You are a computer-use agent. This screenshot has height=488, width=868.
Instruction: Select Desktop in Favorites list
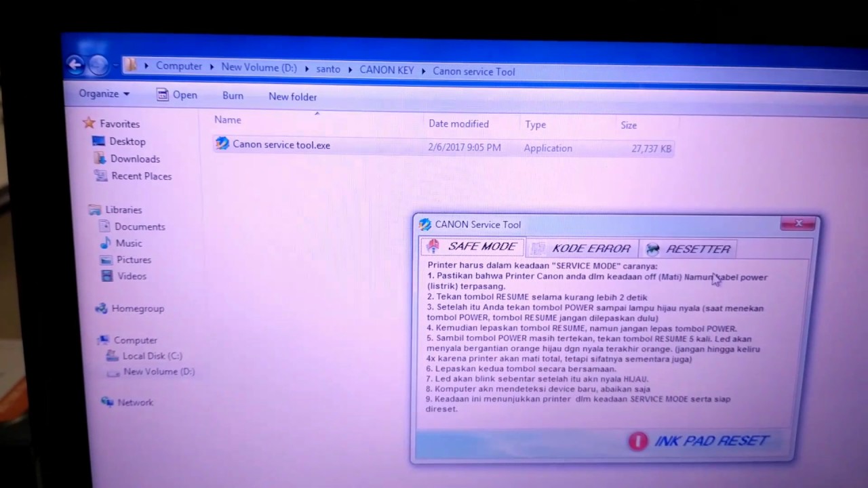pyautogui.click(x=127, y=142)
